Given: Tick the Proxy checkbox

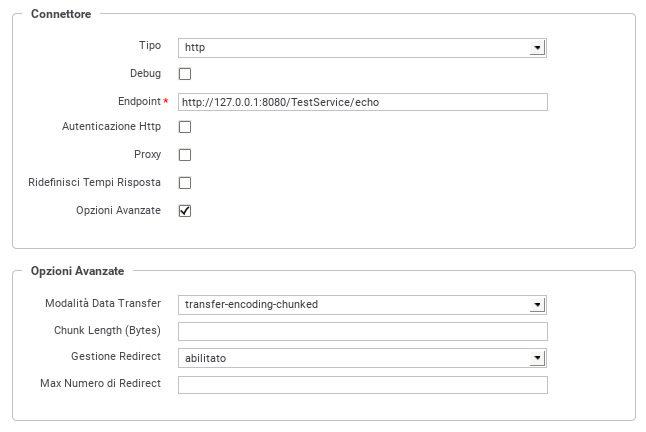Looking at the screenshot, I should [x=185, y=155].
